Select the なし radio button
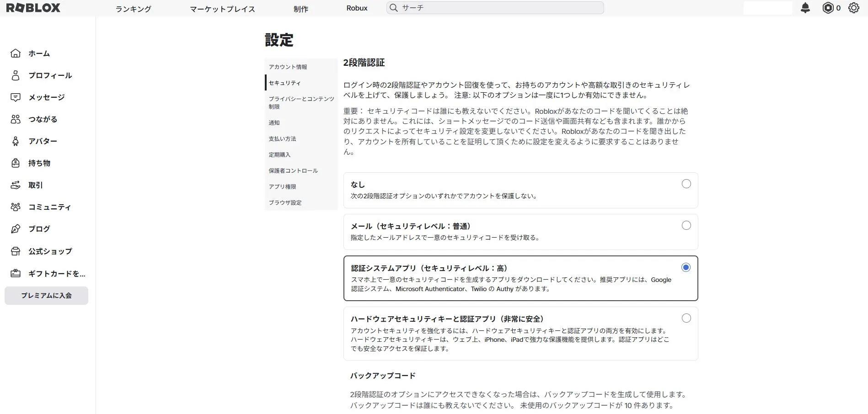This screenshot has width=868, height=414. (686, 184)
